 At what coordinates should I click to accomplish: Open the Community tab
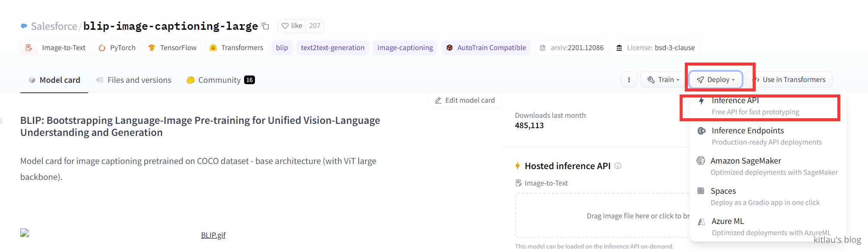pos(220,80)
